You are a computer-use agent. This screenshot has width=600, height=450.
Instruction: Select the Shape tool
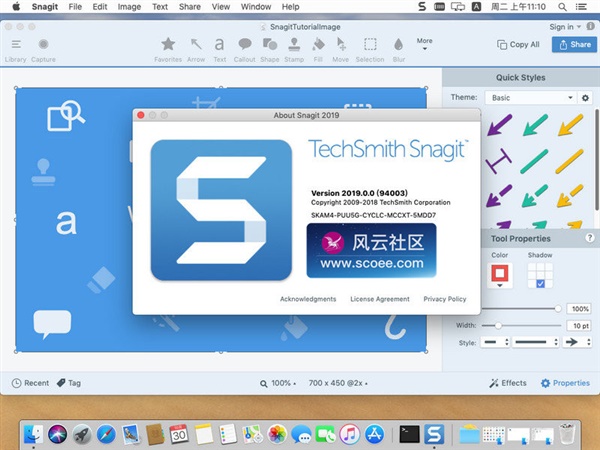tap(270, 50)
